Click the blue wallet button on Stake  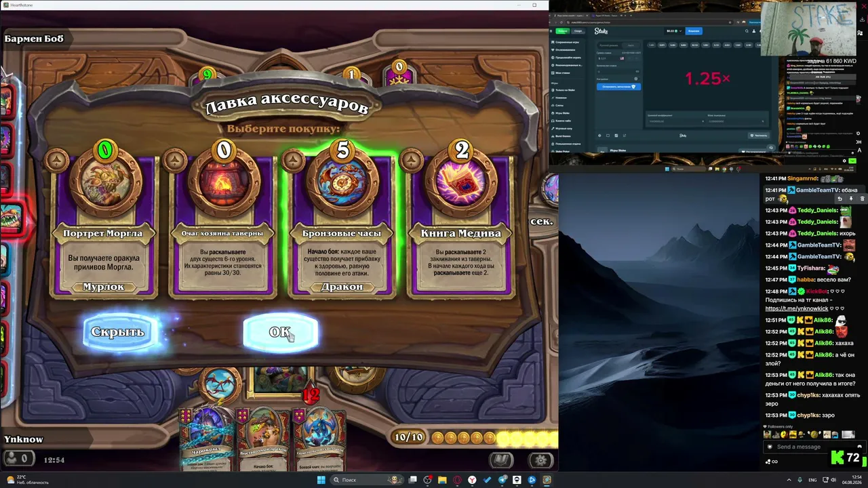tap(693, 31)
